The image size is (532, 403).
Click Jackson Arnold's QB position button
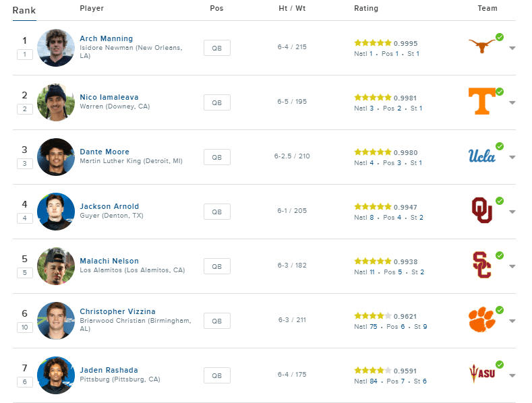217,212
